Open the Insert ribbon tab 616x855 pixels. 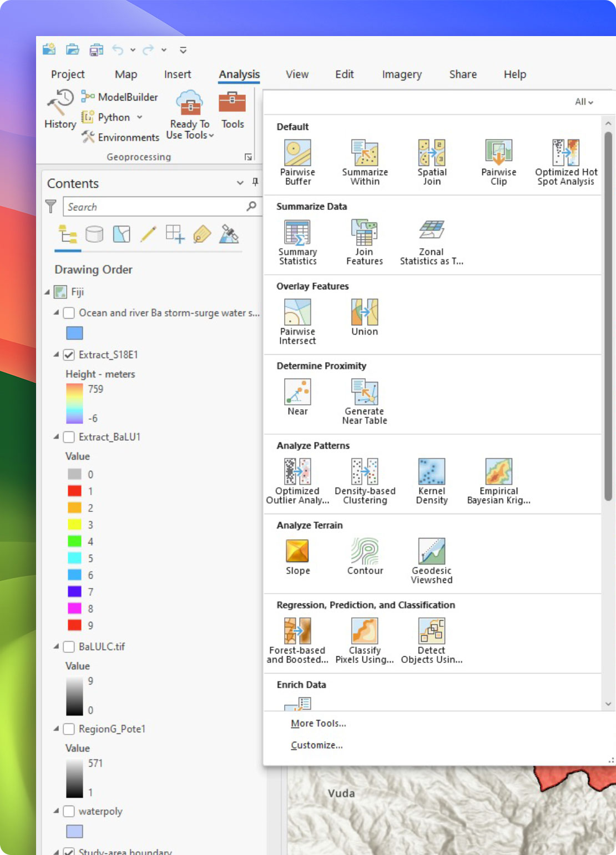[177, 74]
